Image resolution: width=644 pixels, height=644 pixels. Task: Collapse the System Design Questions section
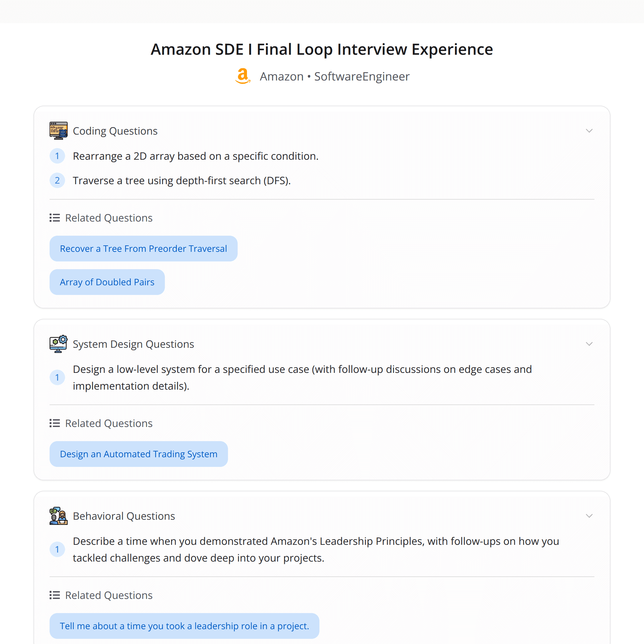pos(589,344)
